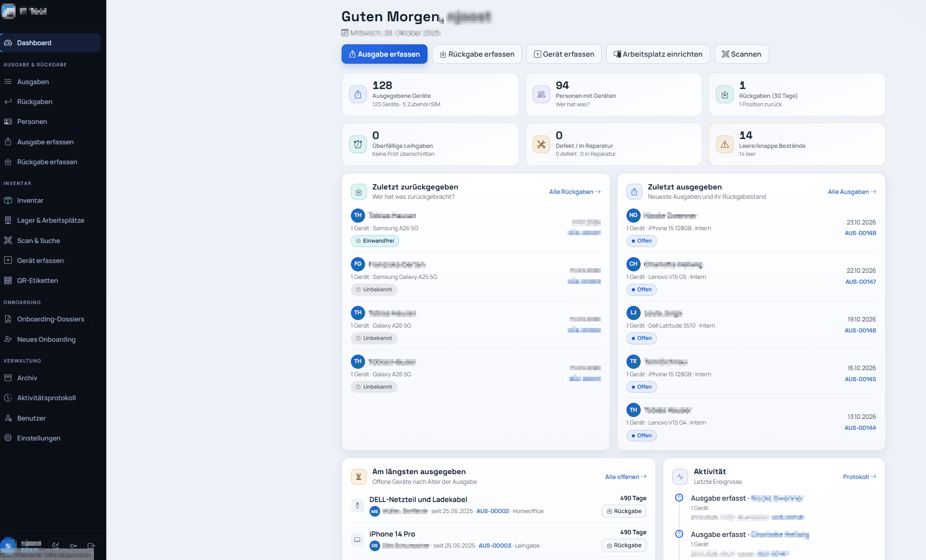This screenshot has height=560, width=926.
Task: Click the Rückgabe erfassen top button
Action: point(477,54)
